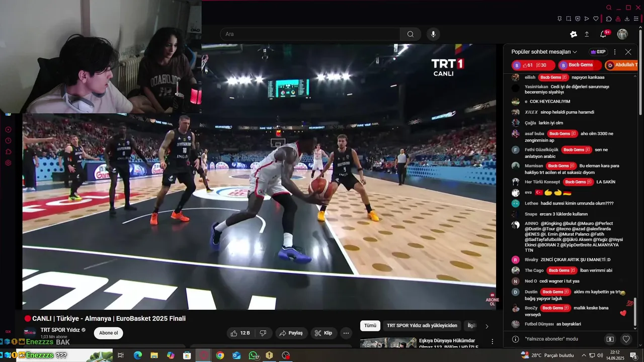
Task: Click the pinned Bscb Gems chip
Action: pyautogui.click(x=580, y=65)
